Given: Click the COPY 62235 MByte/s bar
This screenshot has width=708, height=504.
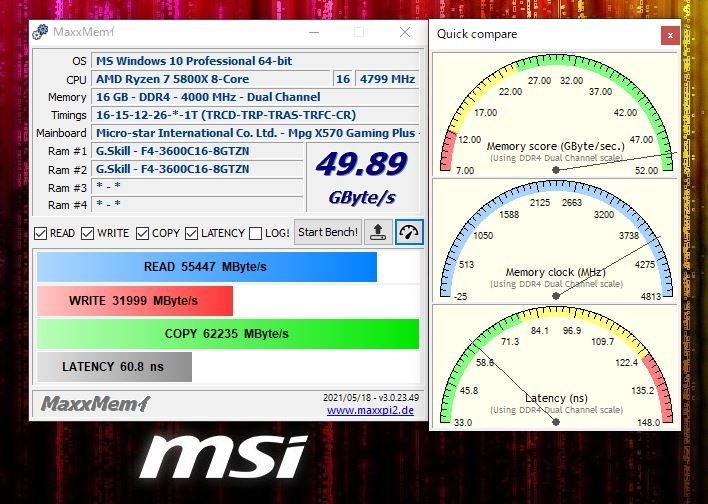Looking at the screenshot, I should point(228,334).
